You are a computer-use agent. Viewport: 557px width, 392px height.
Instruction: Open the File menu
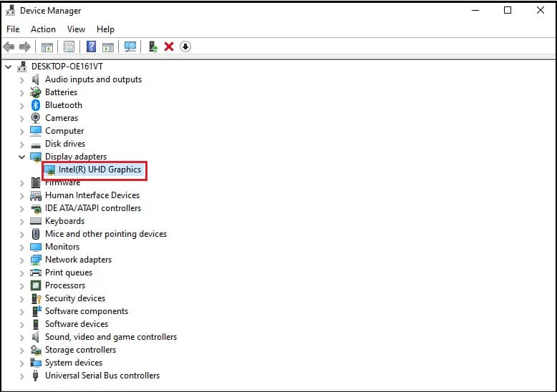click(13, 29)
